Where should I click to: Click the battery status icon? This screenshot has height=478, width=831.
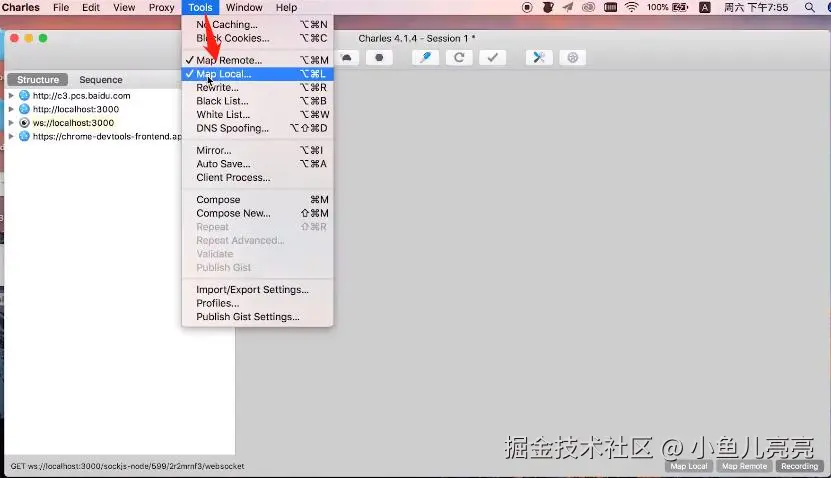tap(680, 7)
